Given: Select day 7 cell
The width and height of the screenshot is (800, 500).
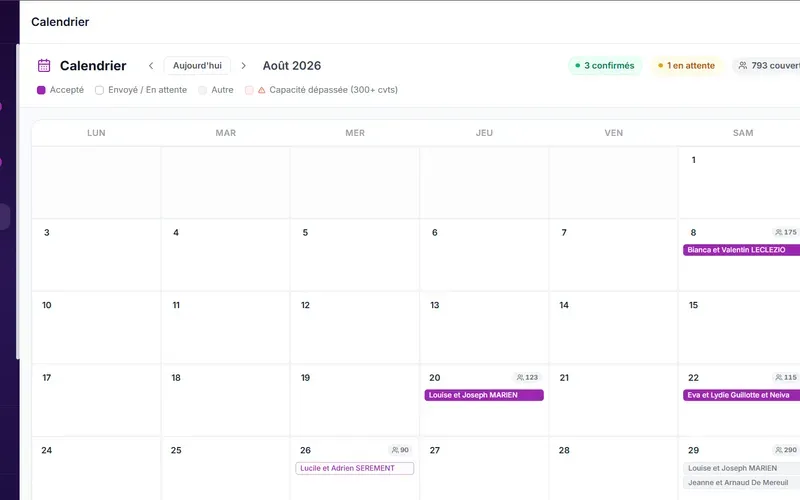Looking at the screenshot, I should pos(613,255).
